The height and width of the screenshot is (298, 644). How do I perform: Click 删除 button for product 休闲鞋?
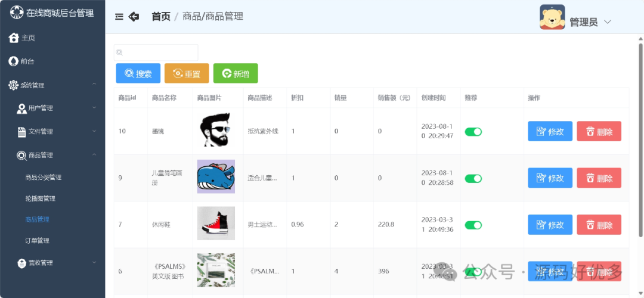599,225
